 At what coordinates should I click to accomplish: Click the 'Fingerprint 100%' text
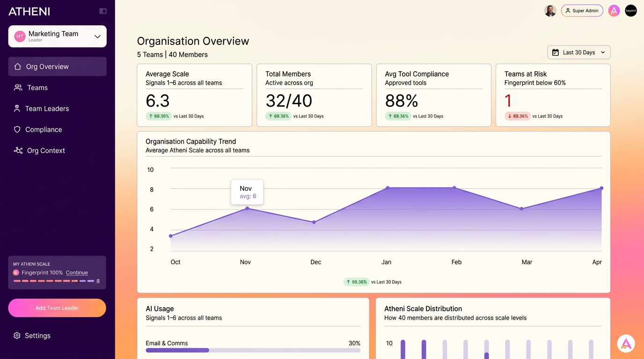coord(42,273)
